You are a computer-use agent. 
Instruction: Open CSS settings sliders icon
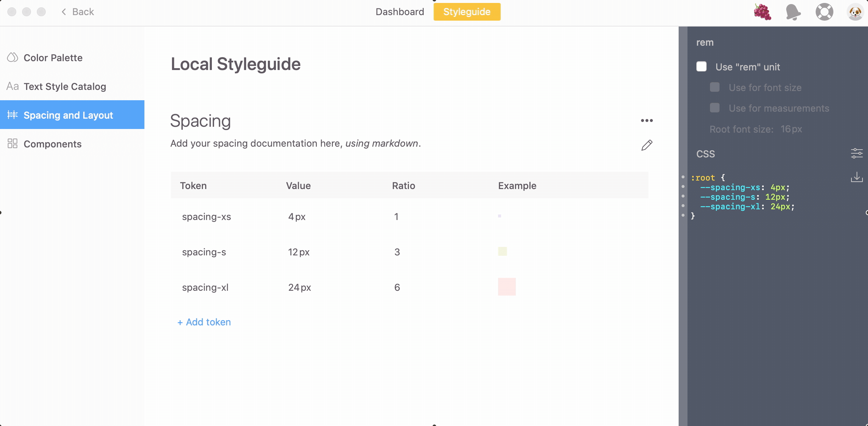857,153
